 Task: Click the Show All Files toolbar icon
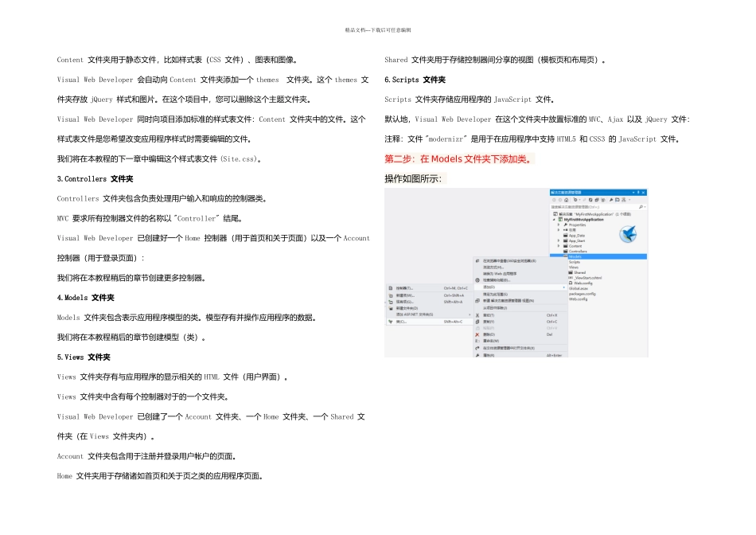pos(603,200)
